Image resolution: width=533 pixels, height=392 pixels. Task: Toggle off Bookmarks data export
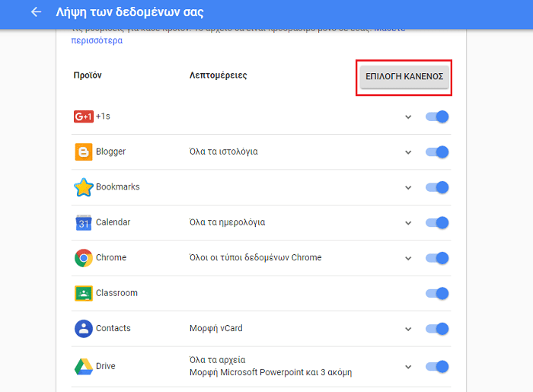pyautogui.click(x=437, y=187)
